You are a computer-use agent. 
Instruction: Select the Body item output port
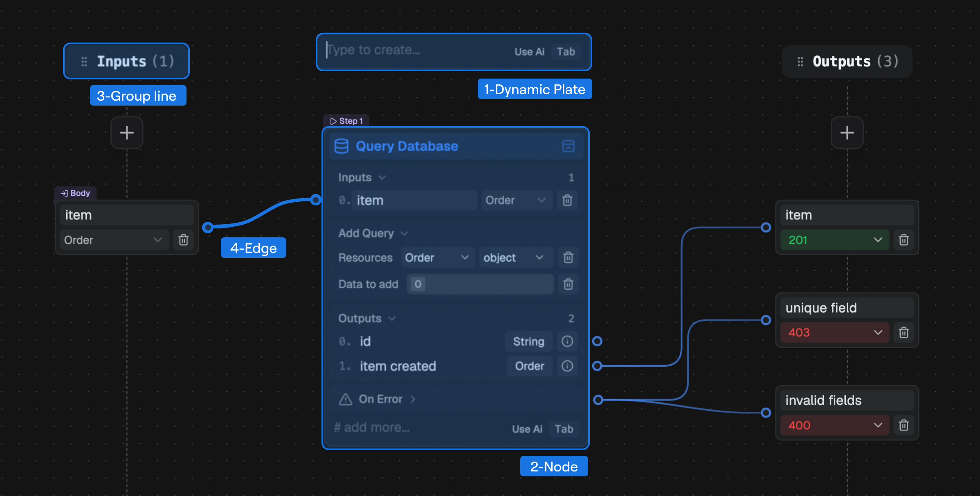208,227
